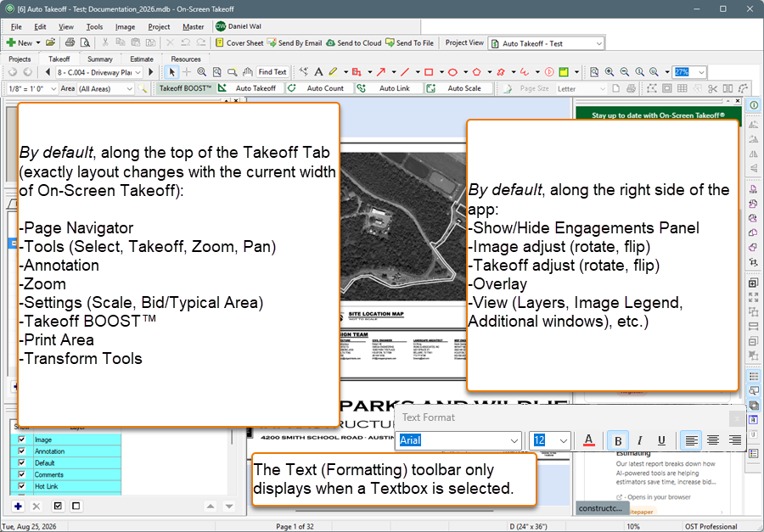
Task: Click the Find Text button
Action: coord(272,72)
